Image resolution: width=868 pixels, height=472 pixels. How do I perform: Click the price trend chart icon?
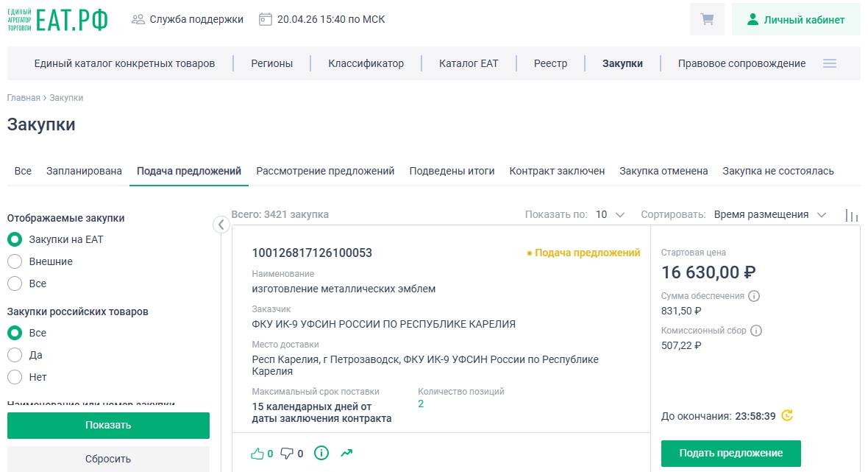[x=346, y=453]
